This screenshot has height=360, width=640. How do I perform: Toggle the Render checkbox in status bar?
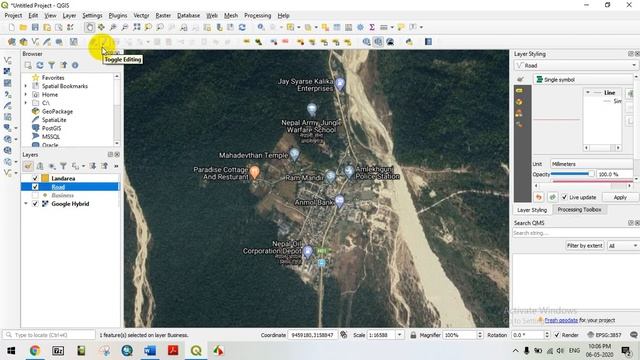(557, 335)
